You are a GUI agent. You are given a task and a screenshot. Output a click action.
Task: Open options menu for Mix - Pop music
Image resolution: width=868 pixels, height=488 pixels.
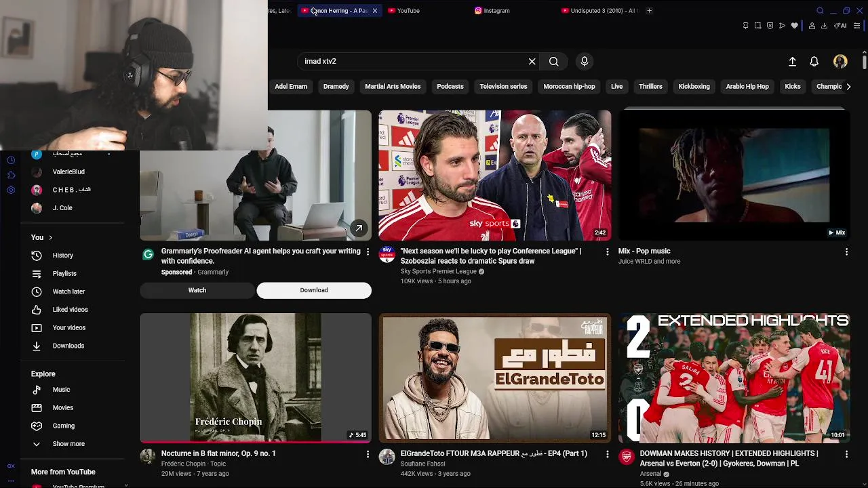[846, 251]
